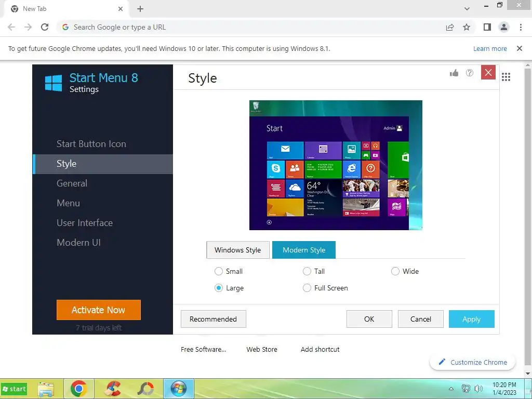The height and width of the screenshot is (399, 532).
Task: Click the thumbs-up like icon
Action: click(454, 73)
